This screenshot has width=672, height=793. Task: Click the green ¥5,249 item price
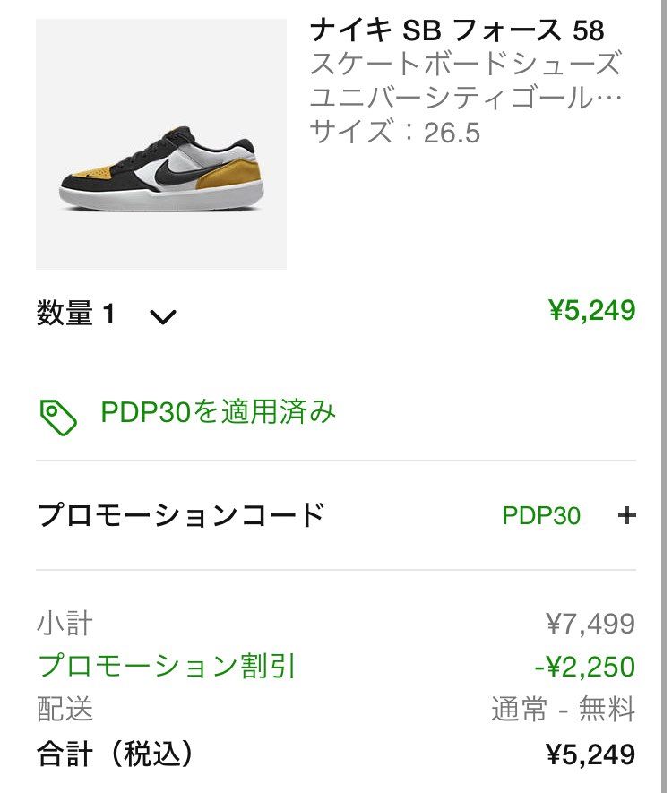point(591,311)
